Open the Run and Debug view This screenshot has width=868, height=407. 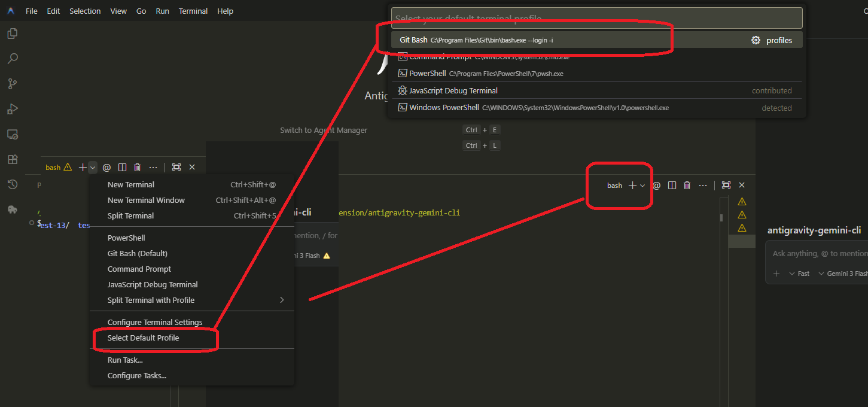pyautogui.click(x=12, y=108)
